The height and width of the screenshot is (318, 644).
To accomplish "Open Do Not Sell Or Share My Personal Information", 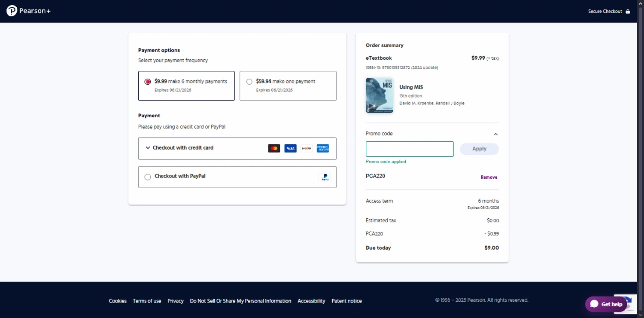I will point(240,301).
